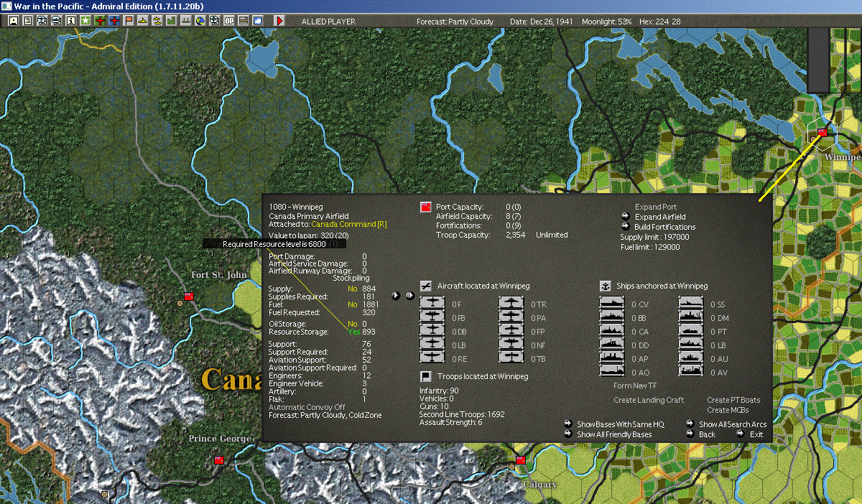Click Exit in the base panel
Viewport: 862px width, 504px height.
[x=756, y=434]
